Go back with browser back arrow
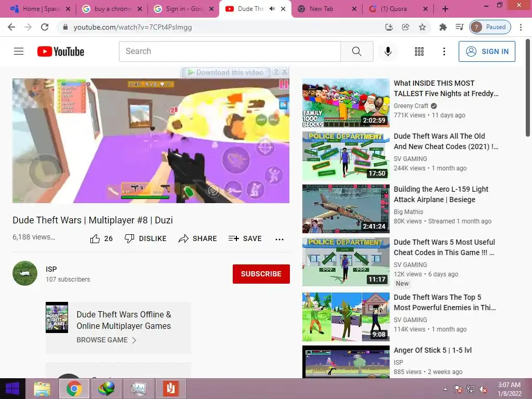The height and width of the screenshot is (399, 532). (x=11, y=27)
